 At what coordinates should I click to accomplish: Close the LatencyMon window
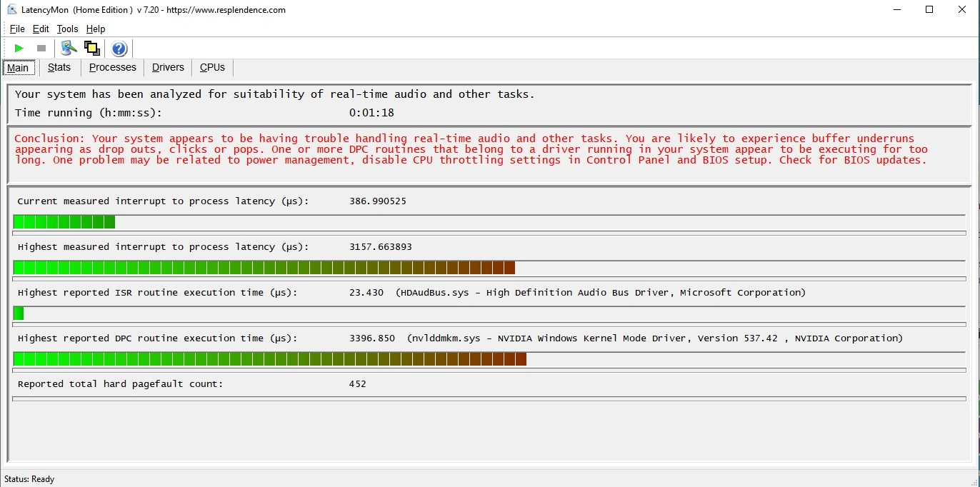[x=962, y=9]
